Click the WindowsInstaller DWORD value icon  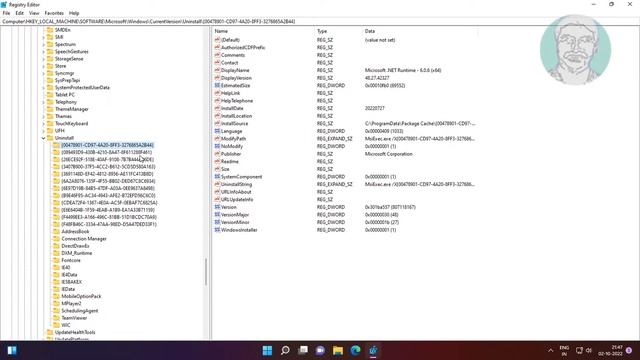217,230
